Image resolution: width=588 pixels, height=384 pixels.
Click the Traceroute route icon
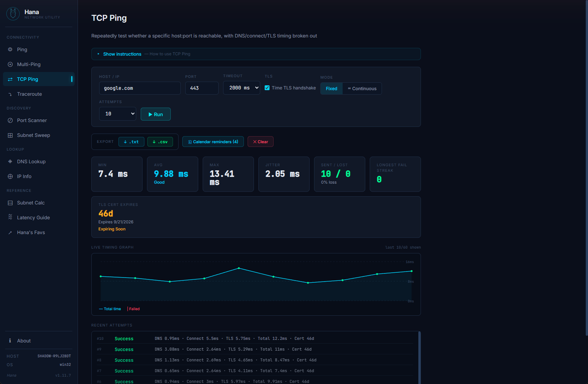tap(10, 94)
